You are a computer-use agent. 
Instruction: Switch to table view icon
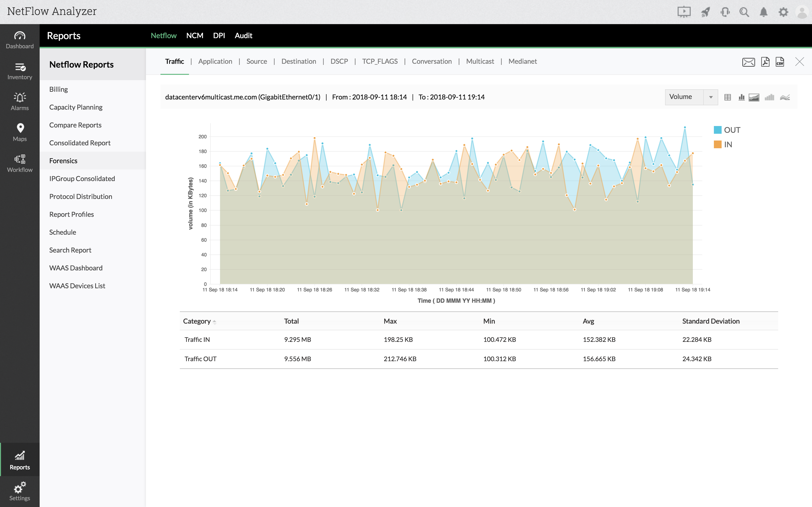727,97
